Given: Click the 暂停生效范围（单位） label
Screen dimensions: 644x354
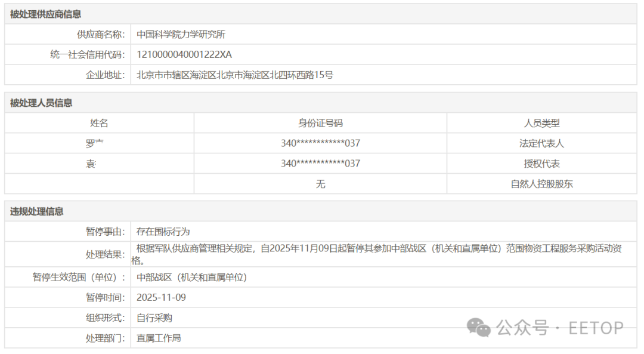Looking at the screenshot, I should pyautogui.click(x=79, y=278).
